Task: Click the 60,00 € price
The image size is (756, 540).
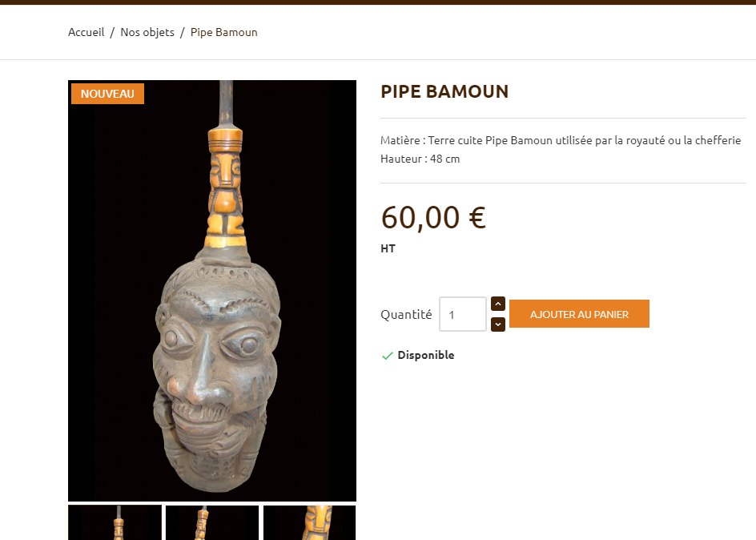Action: tap(433, 217)
